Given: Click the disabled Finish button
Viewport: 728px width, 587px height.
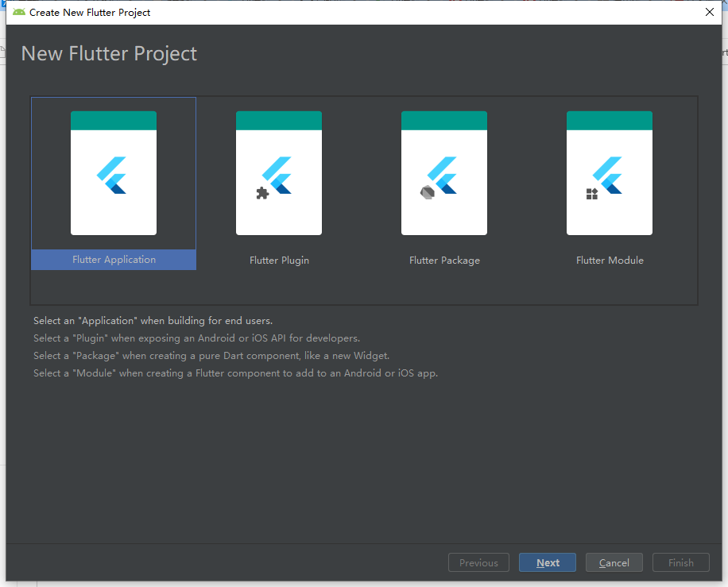Looking at the screenshot, I should 680,562.
